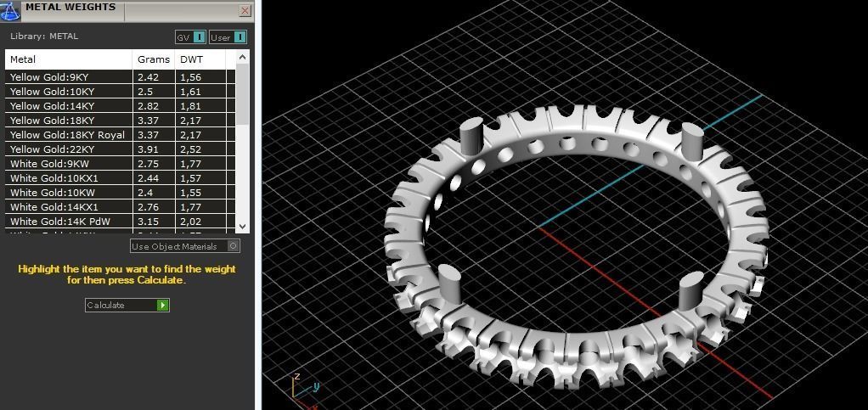868x410 pixels.
Task: Click the metal list scrollbar thumb
Action: pos(242,94)
